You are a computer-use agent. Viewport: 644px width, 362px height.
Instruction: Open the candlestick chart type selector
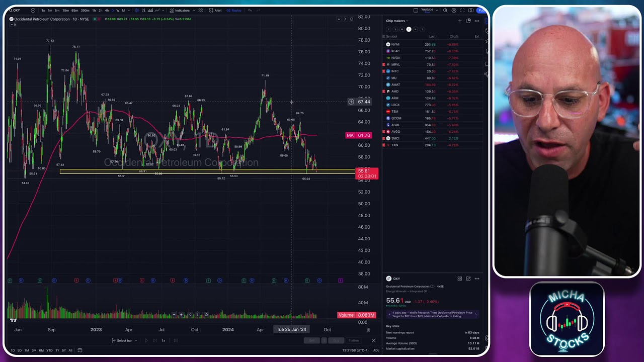coord(137,10)
